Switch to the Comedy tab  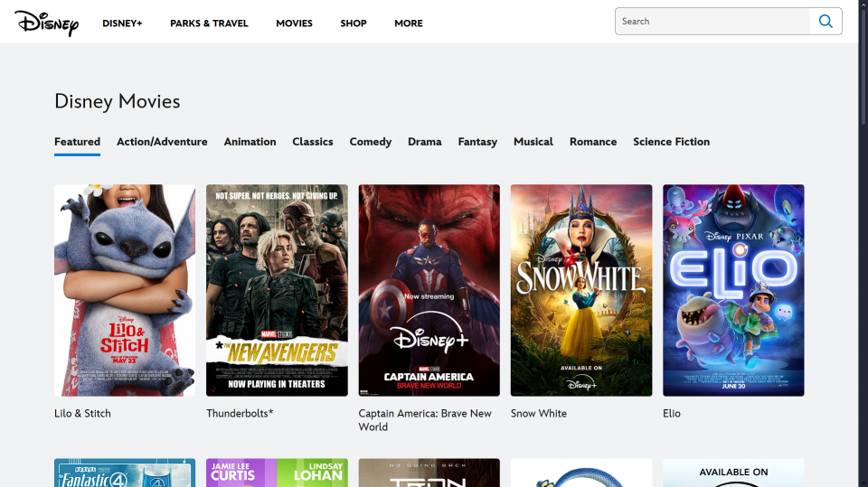[371, 142]
